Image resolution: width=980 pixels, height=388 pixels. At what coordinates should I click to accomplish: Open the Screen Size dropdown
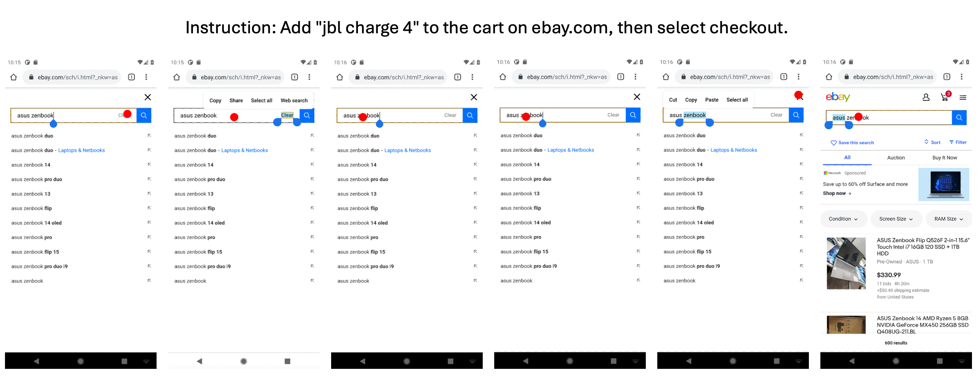(896, 219)
